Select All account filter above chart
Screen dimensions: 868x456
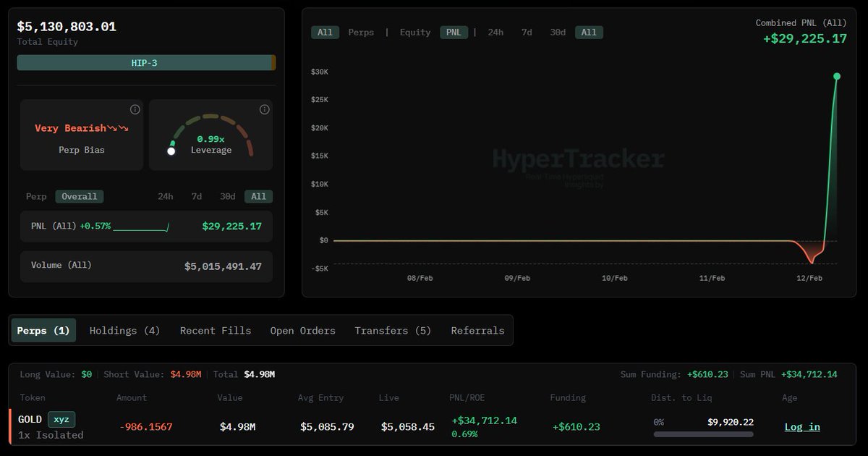point(325,32)
